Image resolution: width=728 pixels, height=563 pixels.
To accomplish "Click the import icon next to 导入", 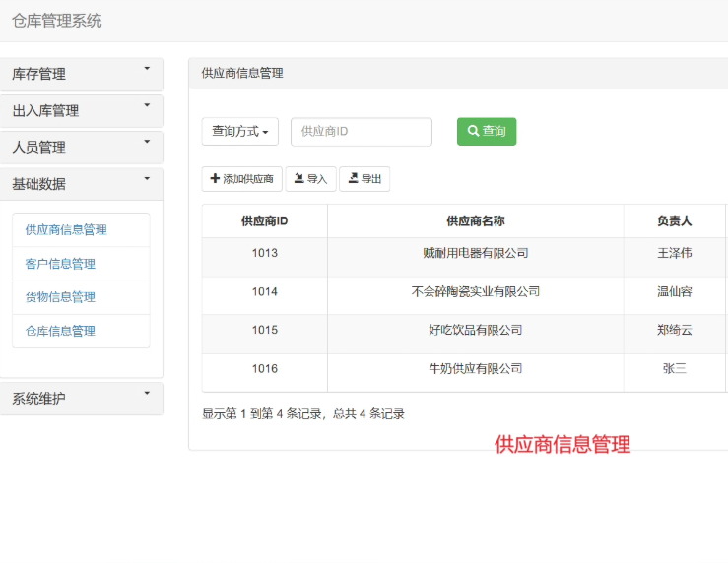I will (299, 178).
